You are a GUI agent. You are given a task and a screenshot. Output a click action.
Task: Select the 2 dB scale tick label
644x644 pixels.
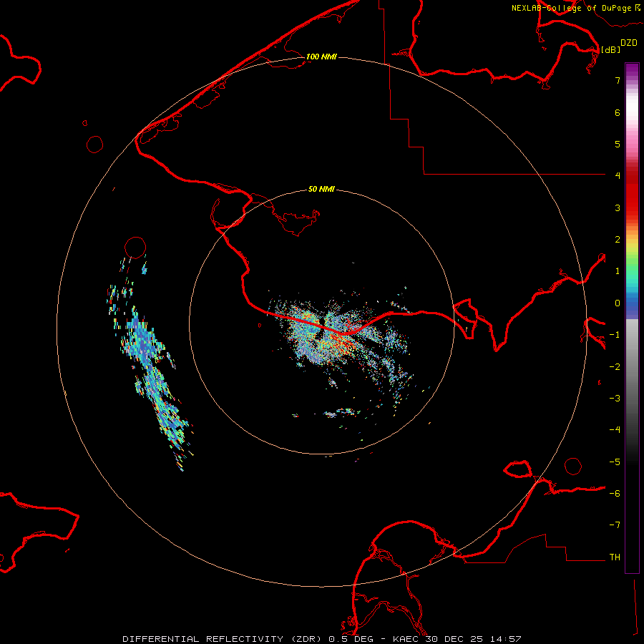[618, 240]
